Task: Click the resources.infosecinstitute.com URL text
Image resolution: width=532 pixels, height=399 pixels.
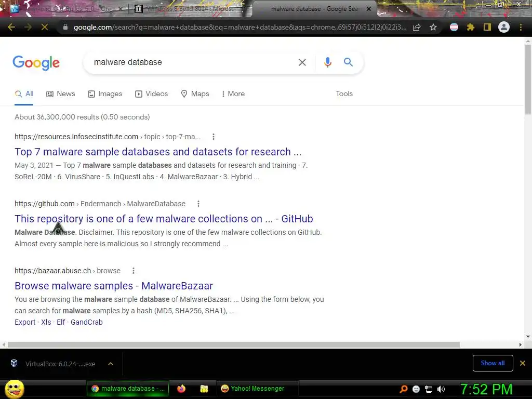Action: pos(76,137)
